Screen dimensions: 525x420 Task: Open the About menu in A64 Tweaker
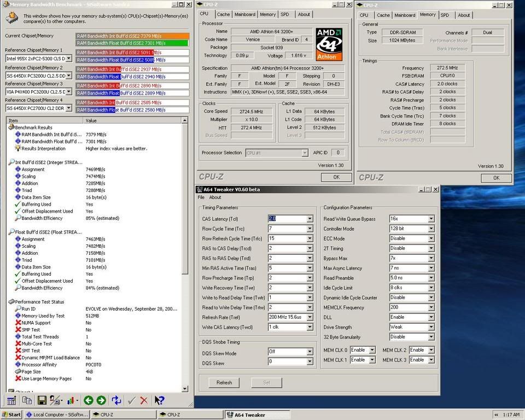click(215, 197)
